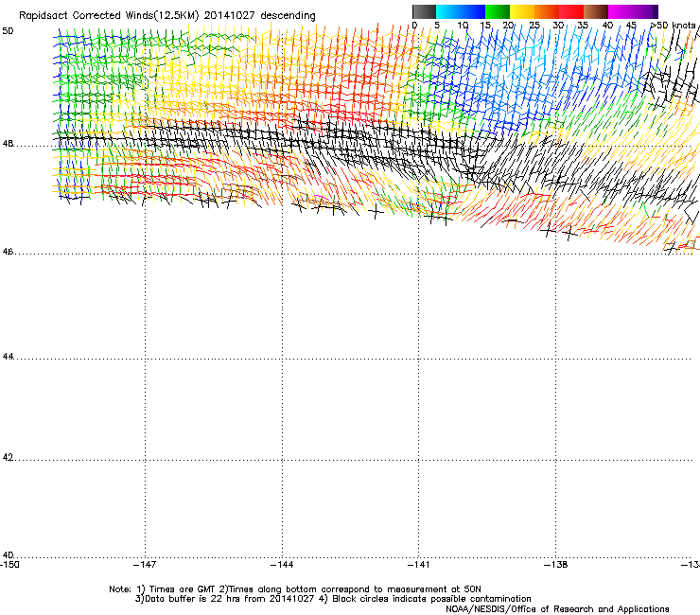
Task: Click the date '20141027' in the title
Action: [x=230, y=16]
